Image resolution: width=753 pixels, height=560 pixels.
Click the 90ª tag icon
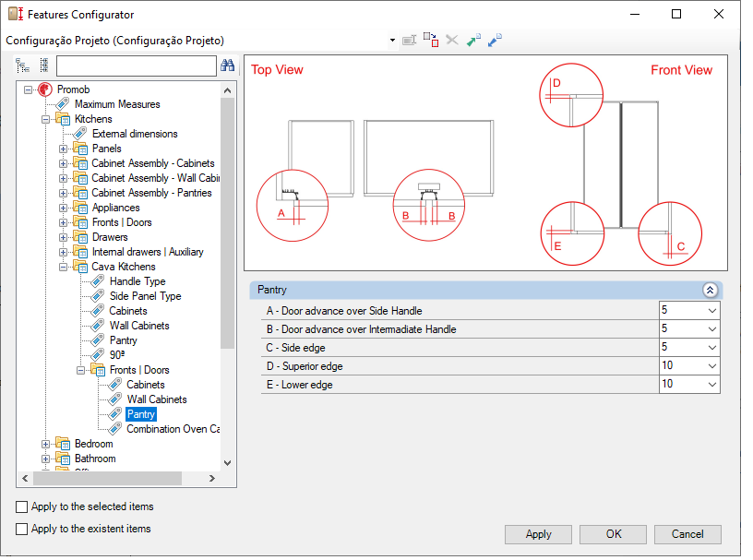tap(98, 355)
